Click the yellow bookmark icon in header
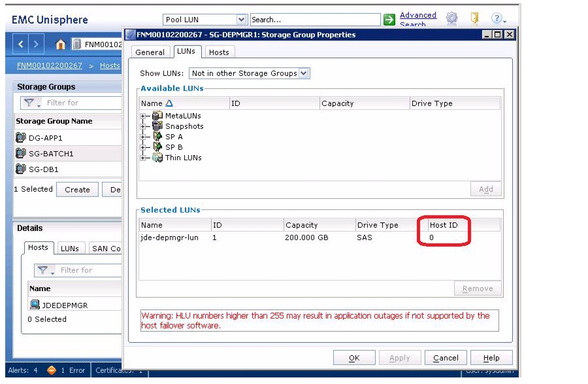Viewport: 588px width, 384px height. [x=474, y=18]
